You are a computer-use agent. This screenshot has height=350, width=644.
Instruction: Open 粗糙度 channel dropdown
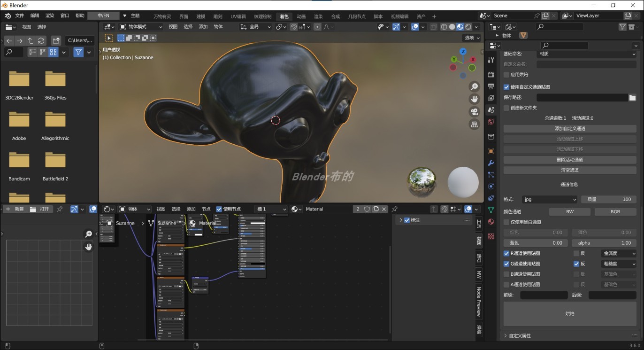(x=619, y=264)
